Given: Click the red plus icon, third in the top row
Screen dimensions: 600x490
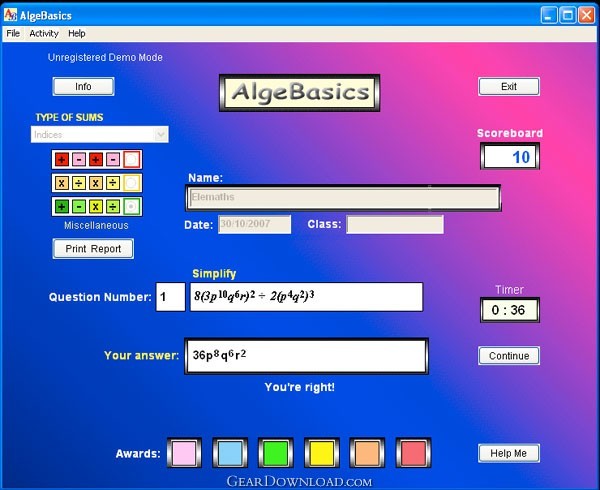Looking at the screenshot, I should pyautogui.click(x=96, y=159).
